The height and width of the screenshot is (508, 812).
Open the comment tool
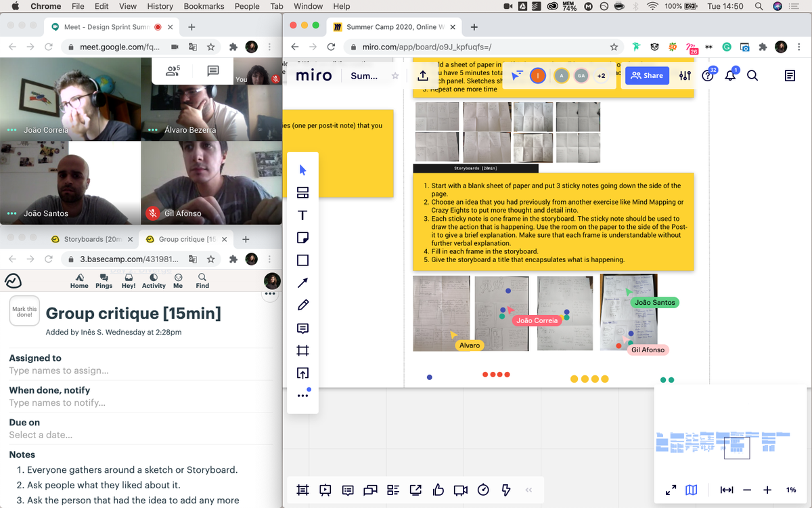click(302, 328)
